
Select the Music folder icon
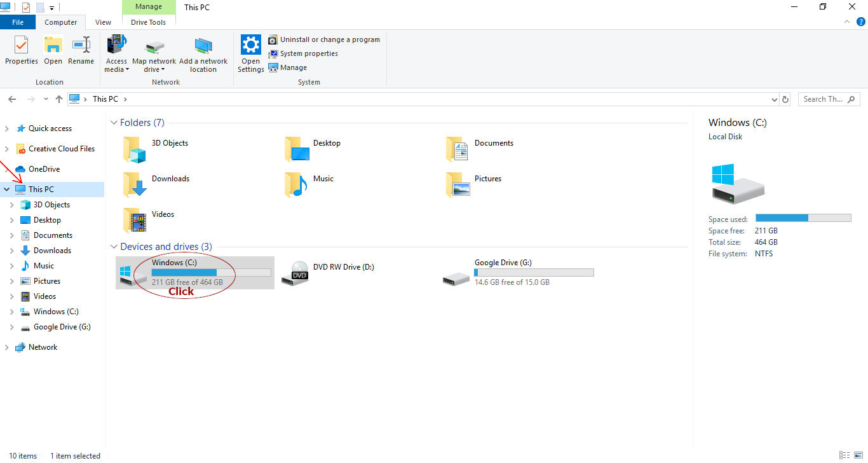296,186
